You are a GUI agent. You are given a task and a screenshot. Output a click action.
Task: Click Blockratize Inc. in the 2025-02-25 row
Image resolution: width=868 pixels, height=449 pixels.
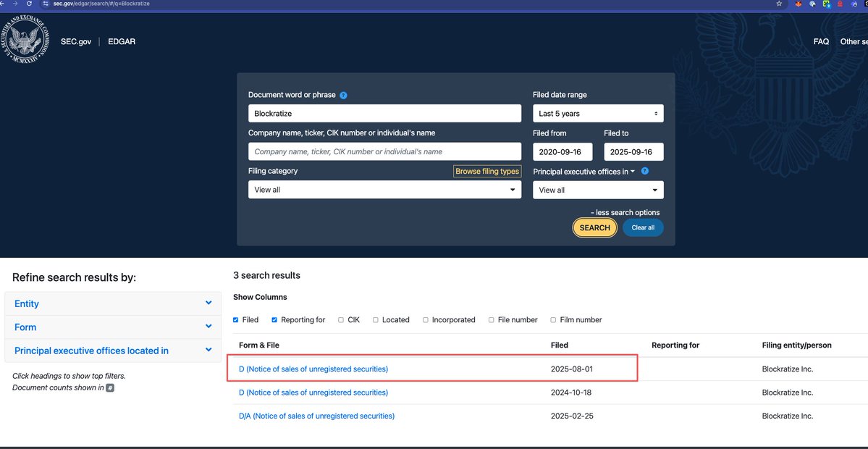point(788,416)
